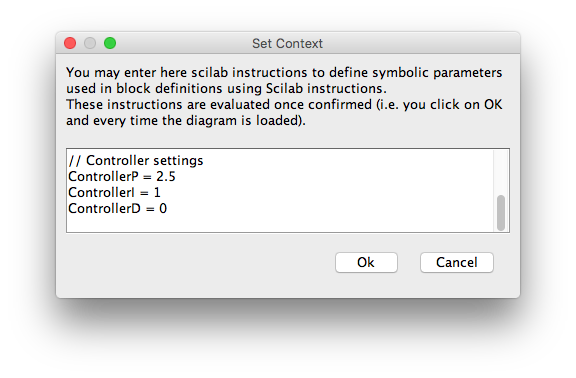
Task: Close the Set Context window
Action: point(70,43)
